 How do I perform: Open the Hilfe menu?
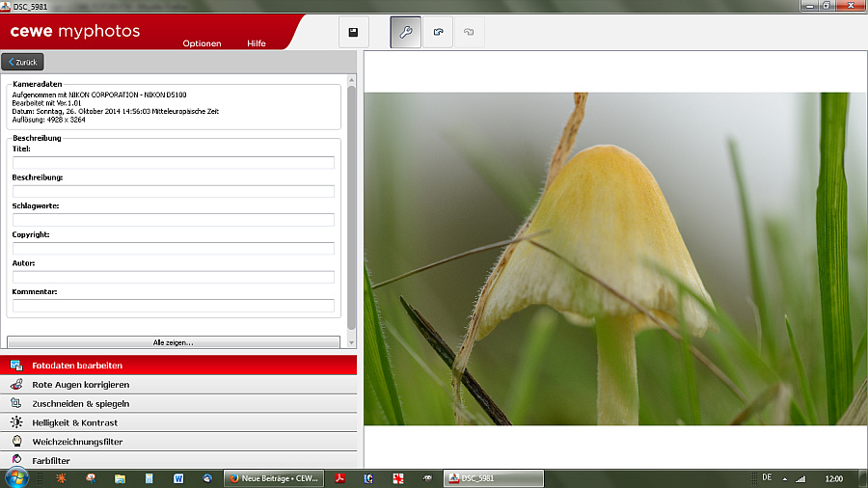(x=257, y=43)
